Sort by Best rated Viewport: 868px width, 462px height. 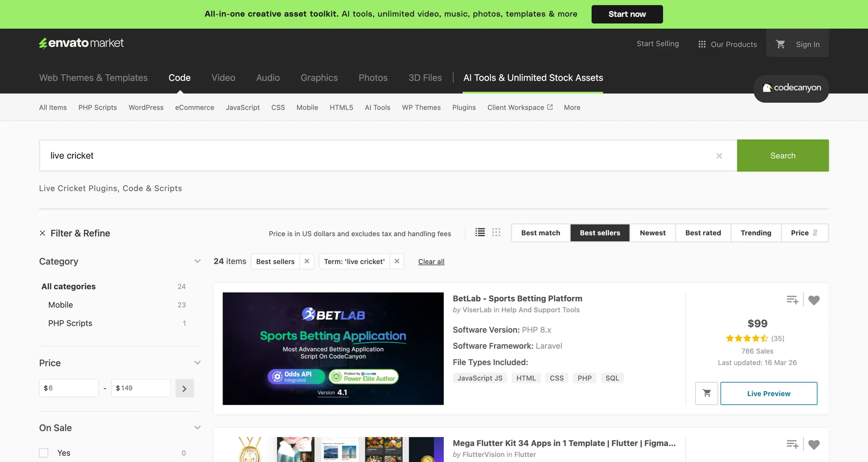[x=703, y=233]
